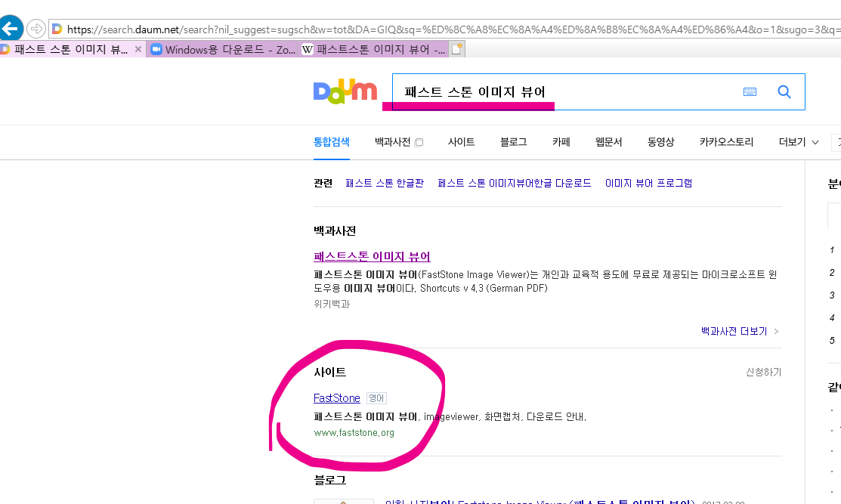Click the 영어 language badge
The width and height of the screenshot is (841, 504).
(x=376, y=398)
